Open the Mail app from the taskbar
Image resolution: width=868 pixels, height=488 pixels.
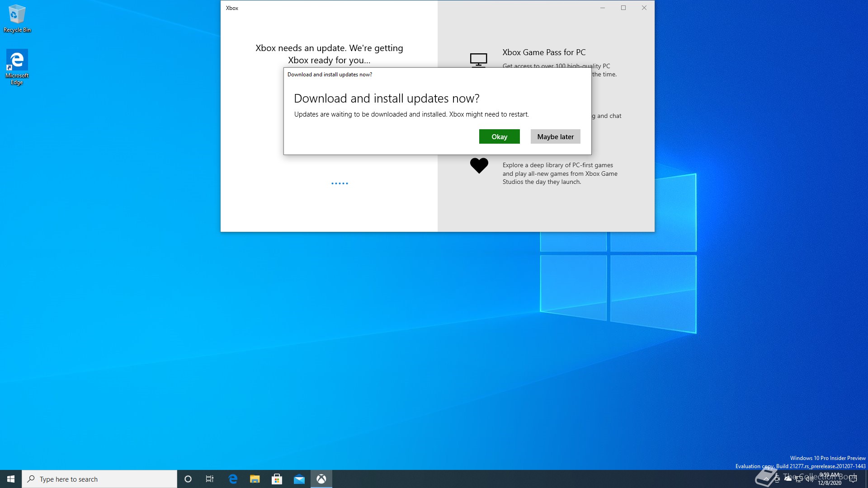(x=299, y=479)
